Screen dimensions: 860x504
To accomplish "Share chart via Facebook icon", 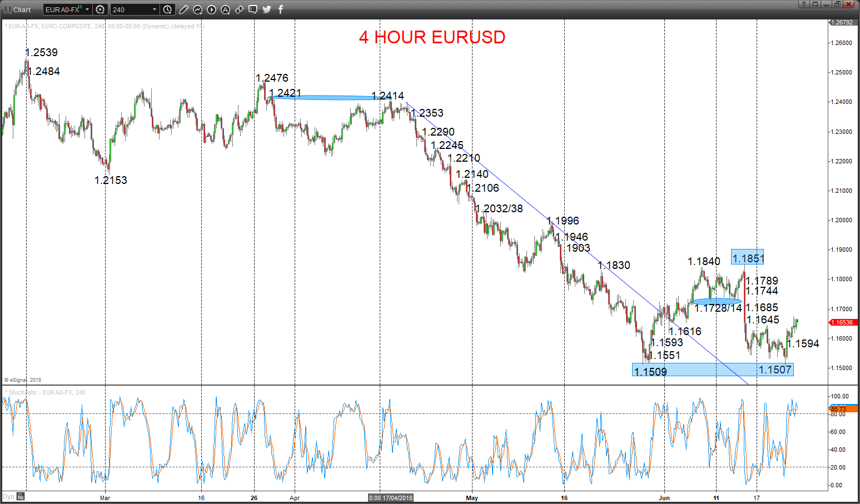I will [281, 9].
